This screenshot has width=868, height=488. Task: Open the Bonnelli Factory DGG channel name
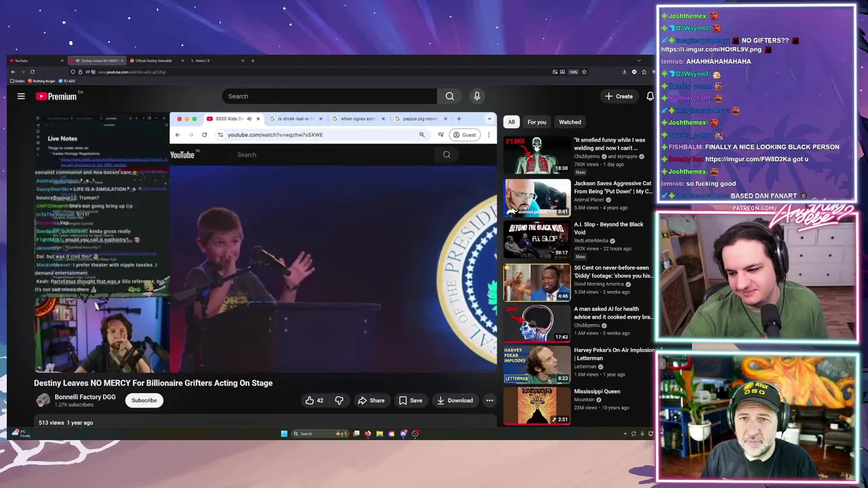point(85,397)
